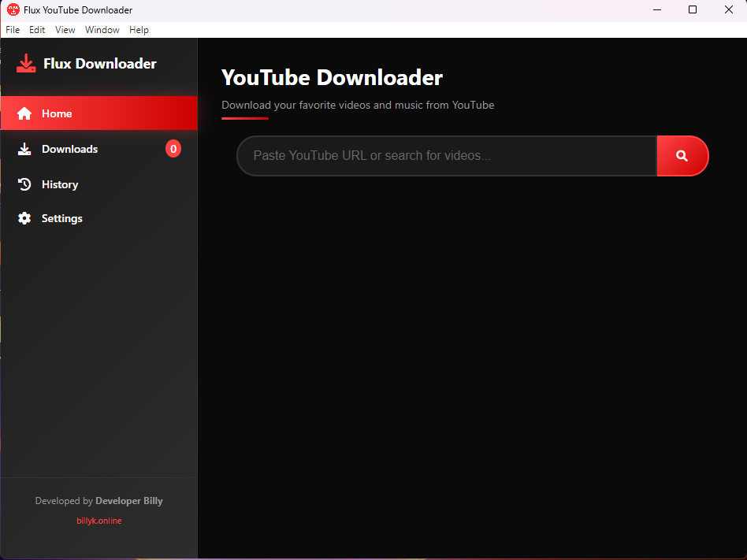Open the Edit menu
747x560 pixels.
pos(37,29)
